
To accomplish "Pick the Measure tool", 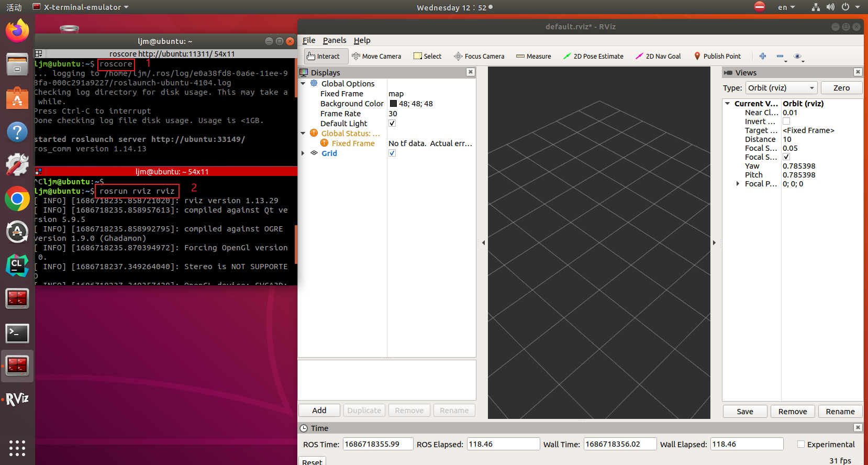I will (x=533, y=56).
